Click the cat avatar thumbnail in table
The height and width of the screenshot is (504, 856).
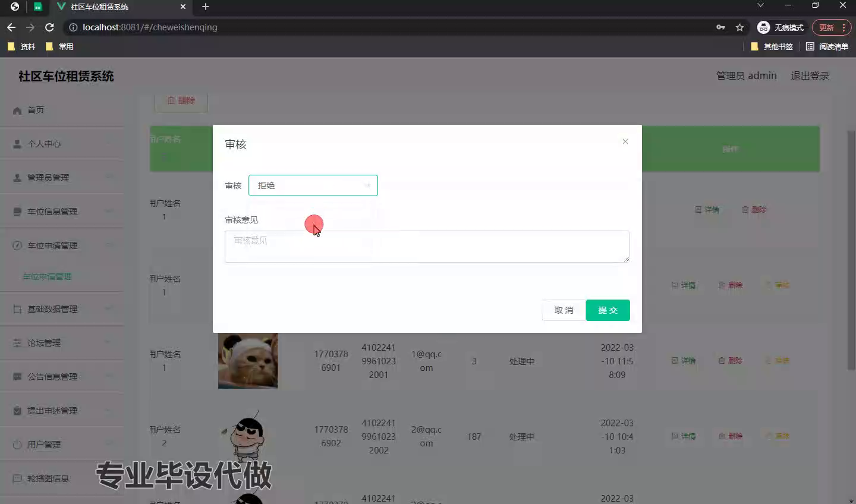pyautogui.click(x=248, y=361)
